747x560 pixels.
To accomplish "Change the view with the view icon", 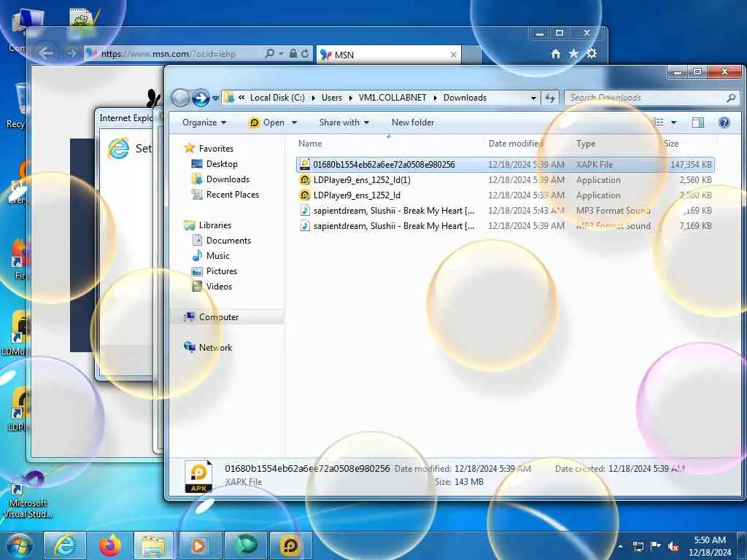I will 659,122.
